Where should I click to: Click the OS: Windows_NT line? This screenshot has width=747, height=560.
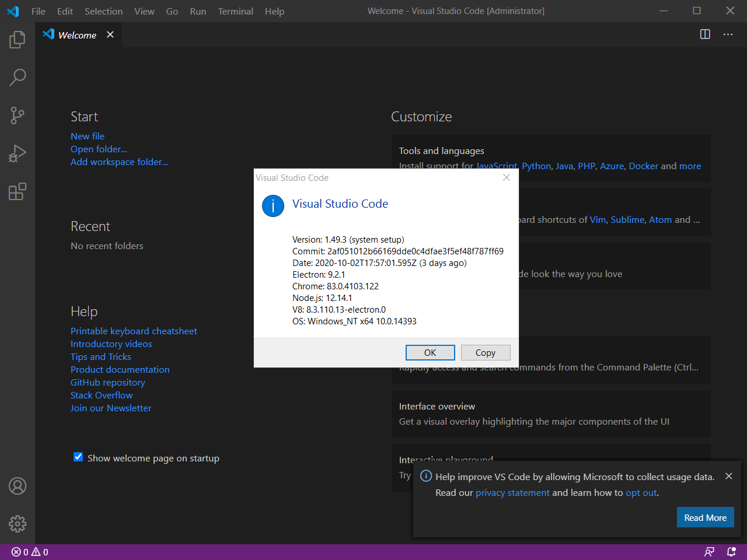pos(354,321)
